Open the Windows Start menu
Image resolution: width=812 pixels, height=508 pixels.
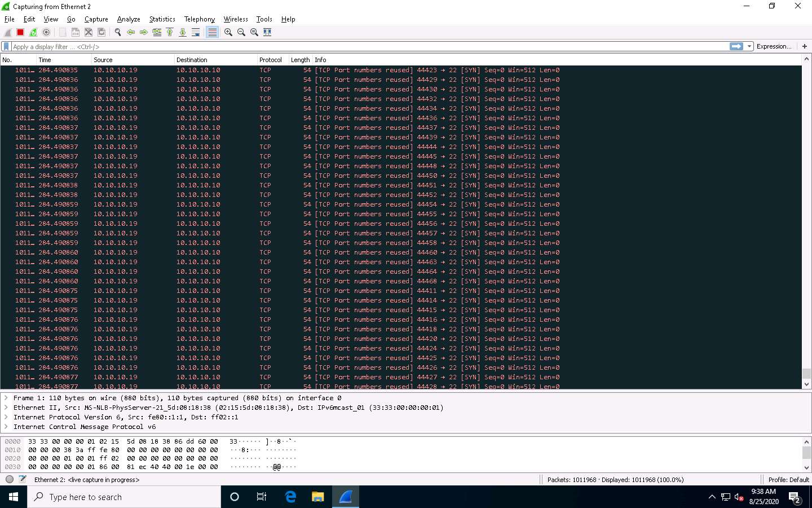click(14, 497)
